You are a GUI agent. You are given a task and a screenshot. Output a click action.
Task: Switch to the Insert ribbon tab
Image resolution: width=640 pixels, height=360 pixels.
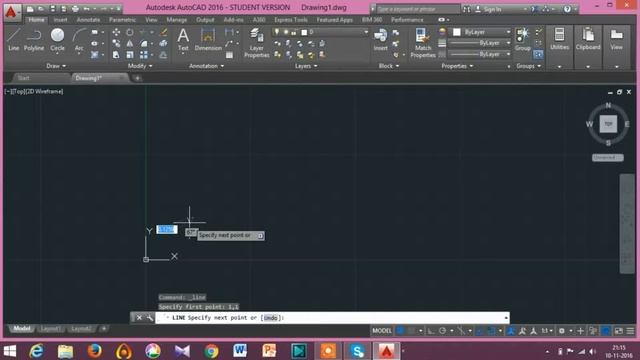tap(60, 20)
